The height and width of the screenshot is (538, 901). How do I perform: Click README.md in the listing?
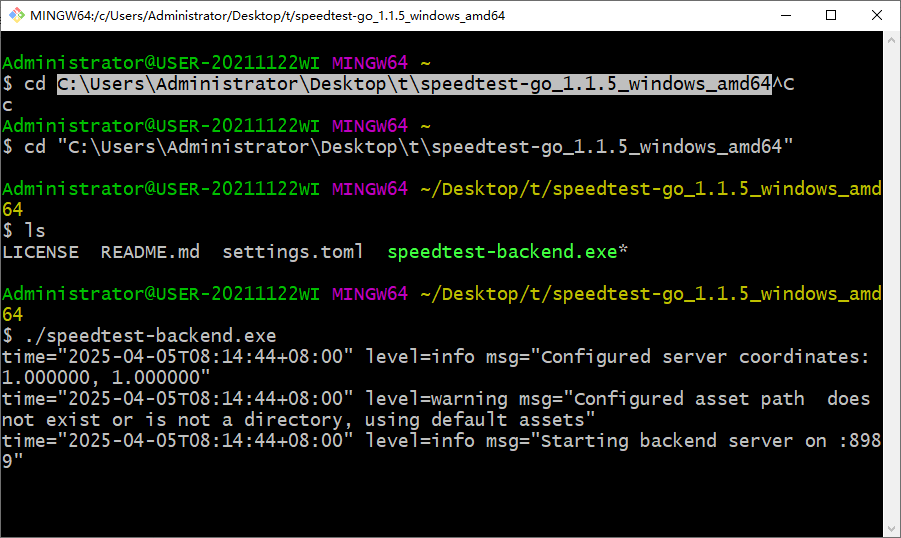[x=150, y=252]
